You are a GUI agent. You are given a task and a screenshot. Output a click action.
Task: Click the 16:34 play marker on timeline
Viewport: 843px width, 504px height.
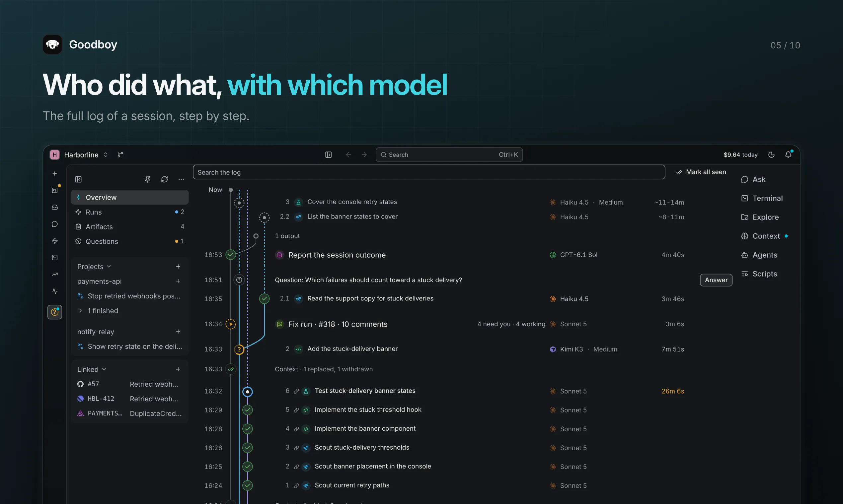point(231,324)
